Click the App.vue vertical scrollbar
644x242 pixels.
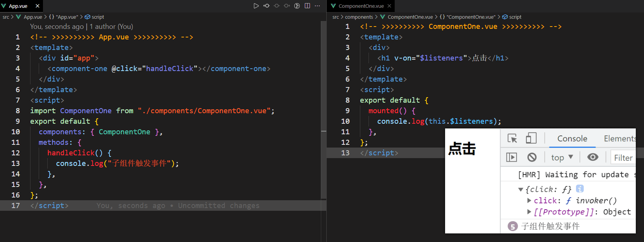click(324, 109)
